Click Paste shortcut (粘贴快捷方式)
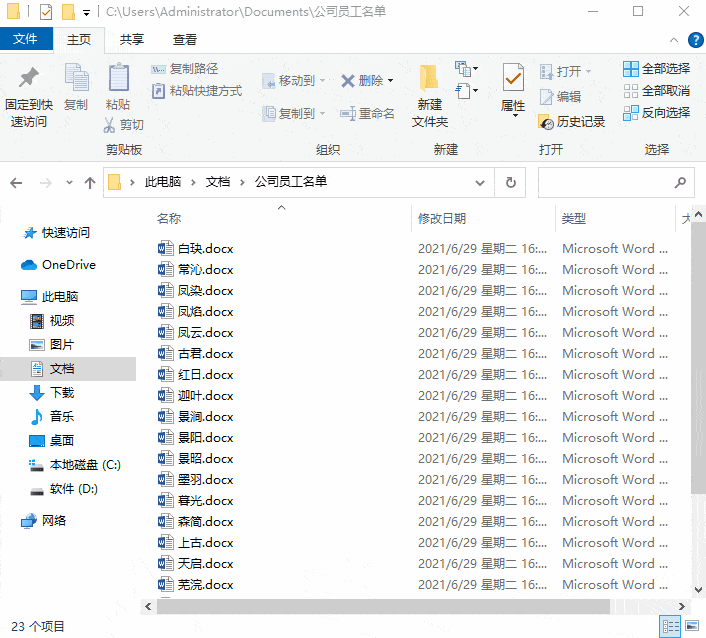 (x=197, y=91)
